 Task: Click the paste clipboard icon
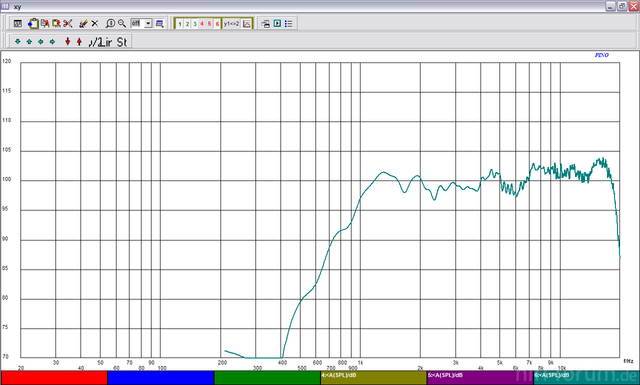click(x=33, y=23)
